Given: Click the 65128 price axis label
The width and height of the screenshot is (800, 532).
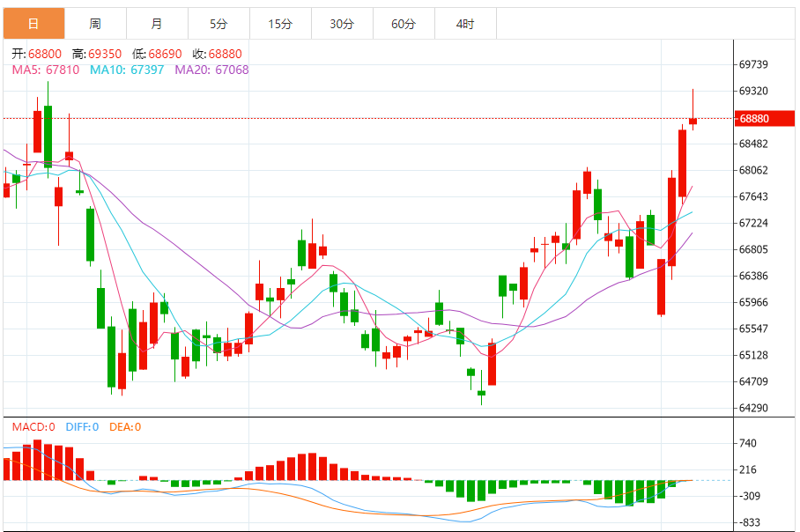Looking at the screenshot, I should pyautogui.click(x=753, y=355).
